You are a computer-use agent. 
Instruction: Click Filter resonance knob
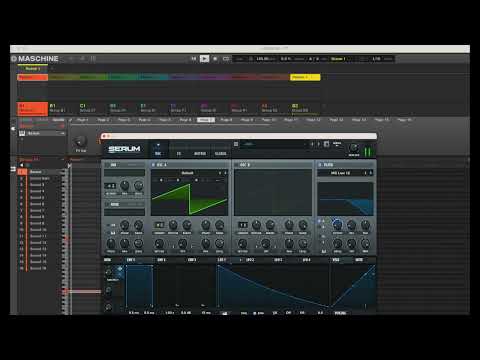pos(352,225)
